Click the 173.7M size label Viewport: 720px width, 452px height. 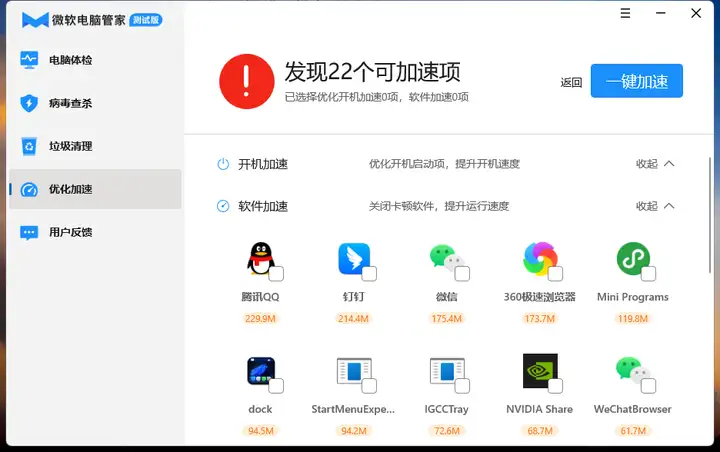tap(540, 319)
